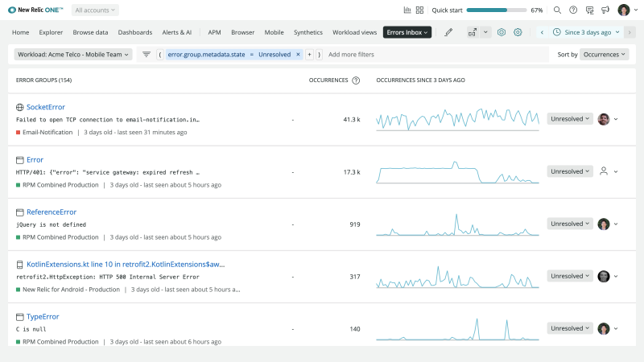Open the user profile avatar menu
The height and width of the screenshot is (362, 644).
(x=623, y=10)
